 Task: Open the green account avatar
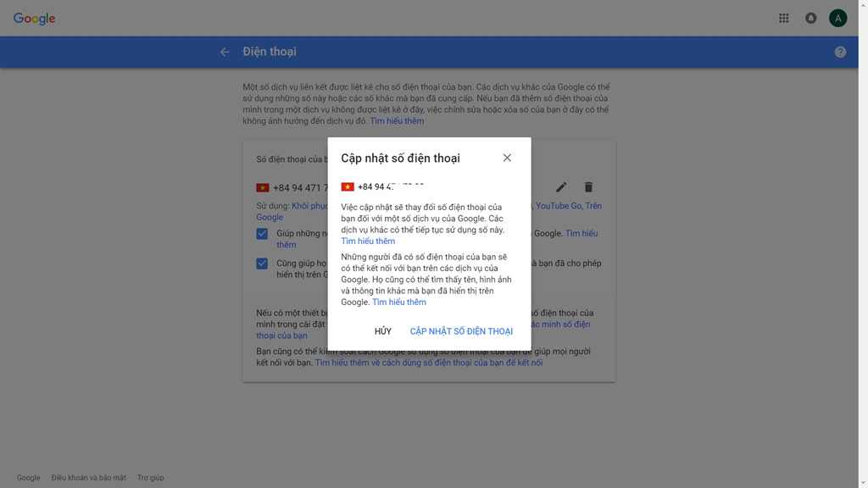point(837,17)
